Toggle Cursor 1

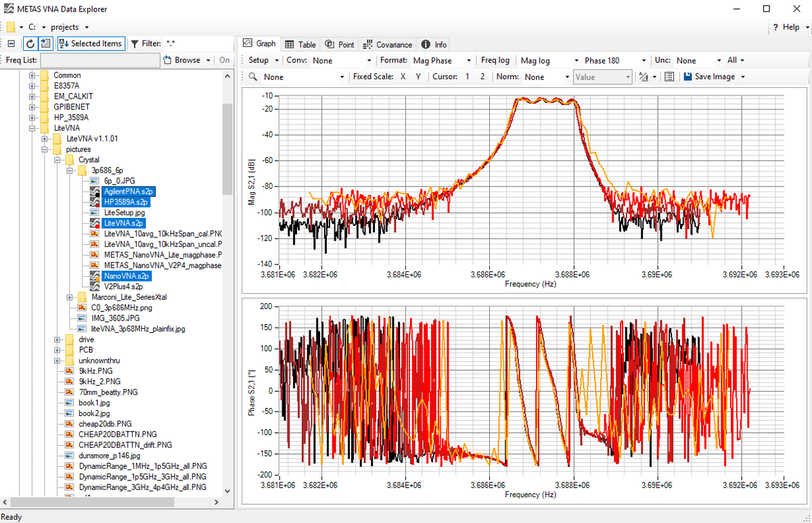[467, 76]
